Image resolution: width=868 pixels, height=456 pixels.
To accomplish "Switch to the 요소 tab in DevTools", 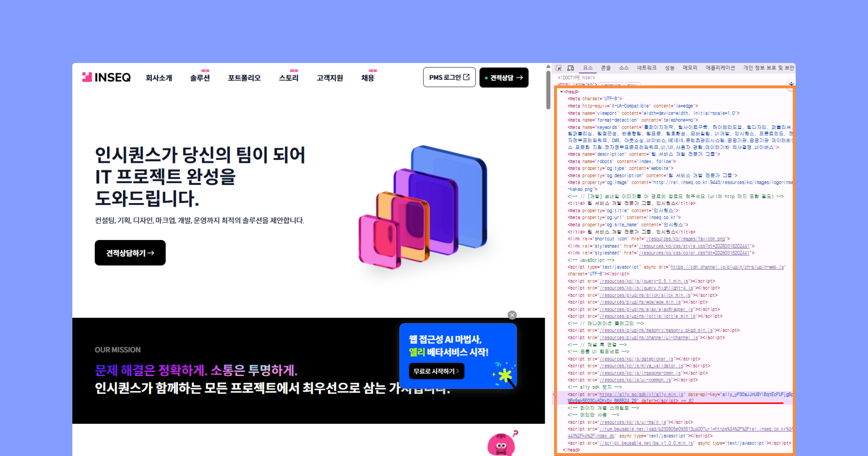I will (588, 68).
